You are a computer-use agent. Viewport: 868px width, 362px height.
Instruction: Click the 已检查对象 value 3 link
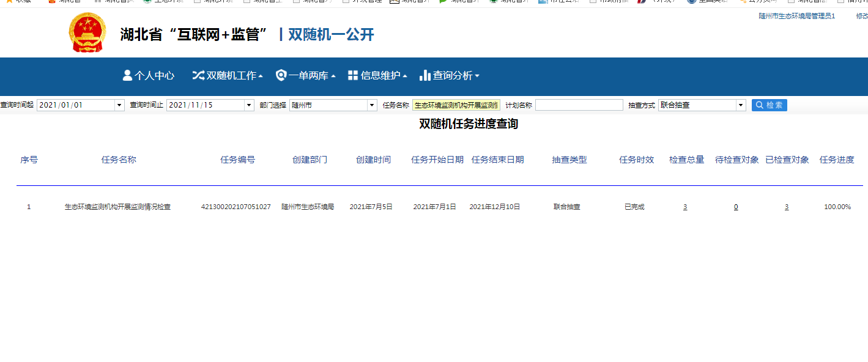787,207
